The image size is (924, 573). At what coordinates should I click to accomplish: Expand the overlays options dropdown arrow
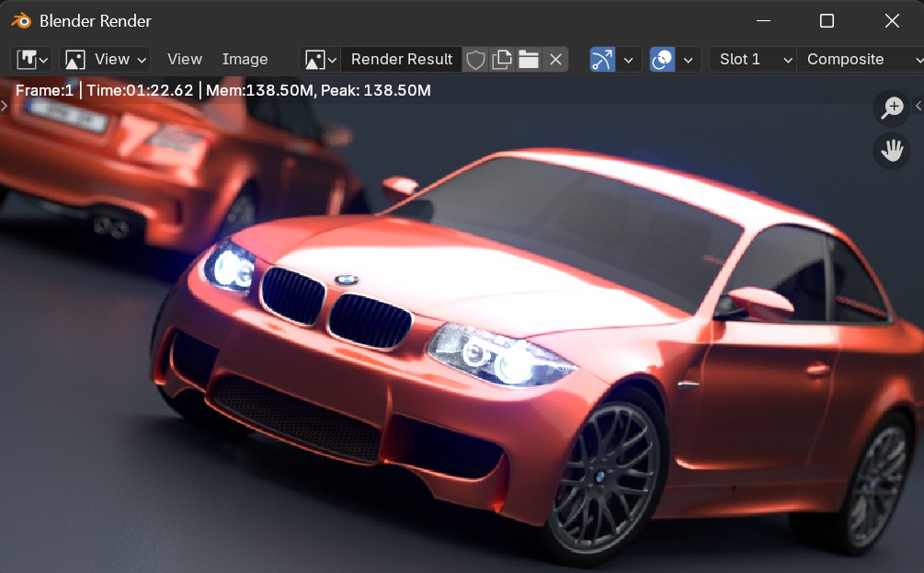click(x=689, y=60)
